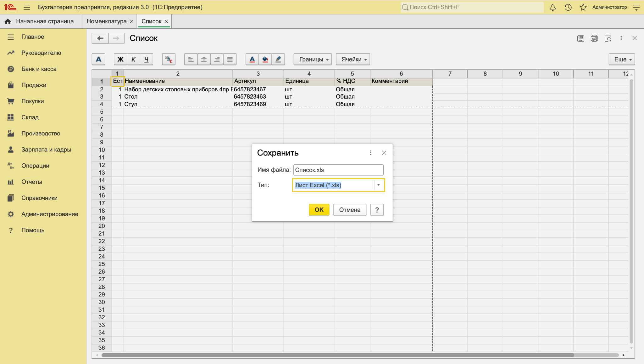Open Руководителю section
The width and height of the screenshot is (644, 364).
point(41,53)
